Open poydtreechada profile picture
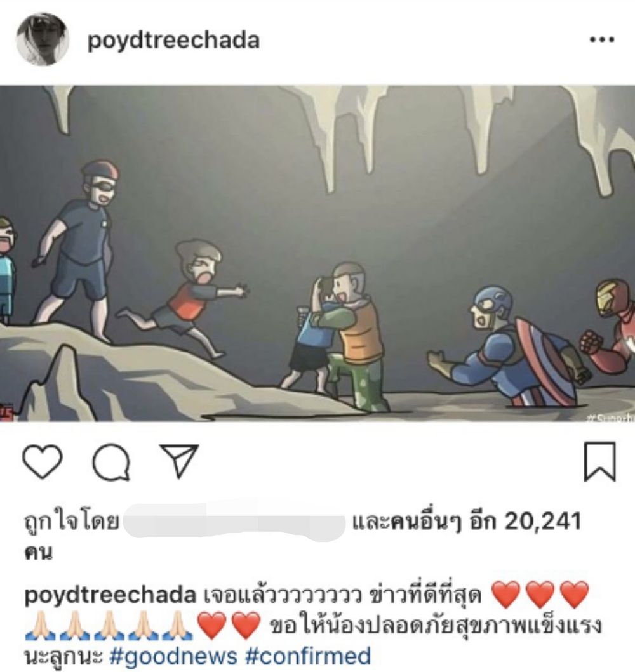635x672 pixels. (x=43, y=39)
